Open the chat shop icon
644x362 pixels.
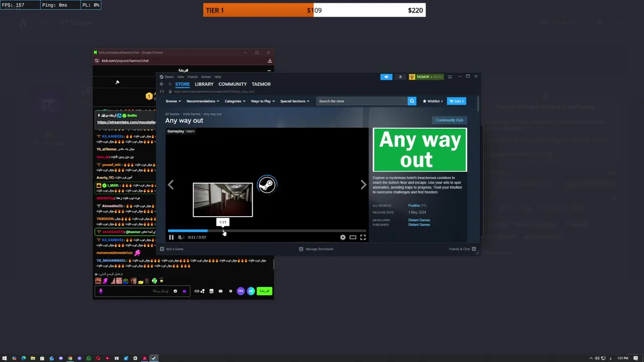click(x=211, y=291)
